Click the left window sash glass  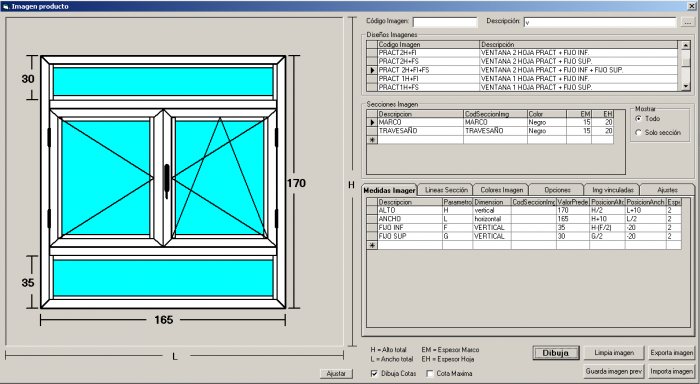pyautogui.click(x=106, y=178)
